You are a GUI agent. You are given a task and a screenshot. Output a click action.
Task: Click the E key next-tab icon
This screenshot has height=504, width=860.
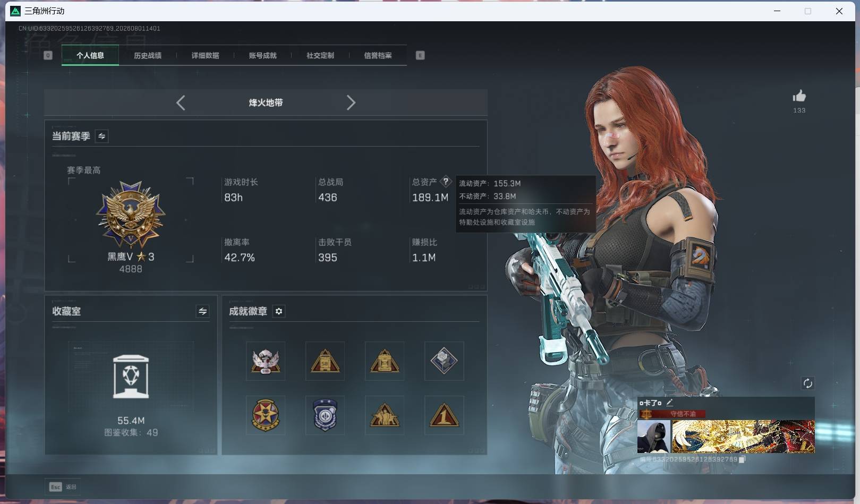(x=420, y=55)
